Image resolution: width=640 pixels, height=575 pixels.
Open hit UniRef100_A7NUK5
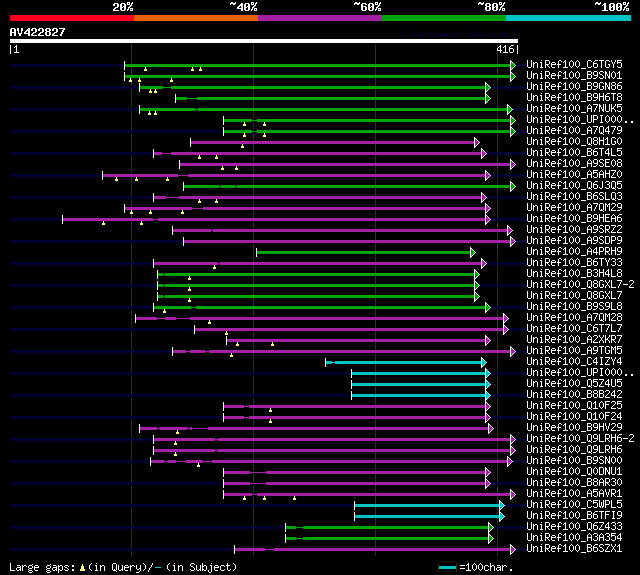click(574, 109)
